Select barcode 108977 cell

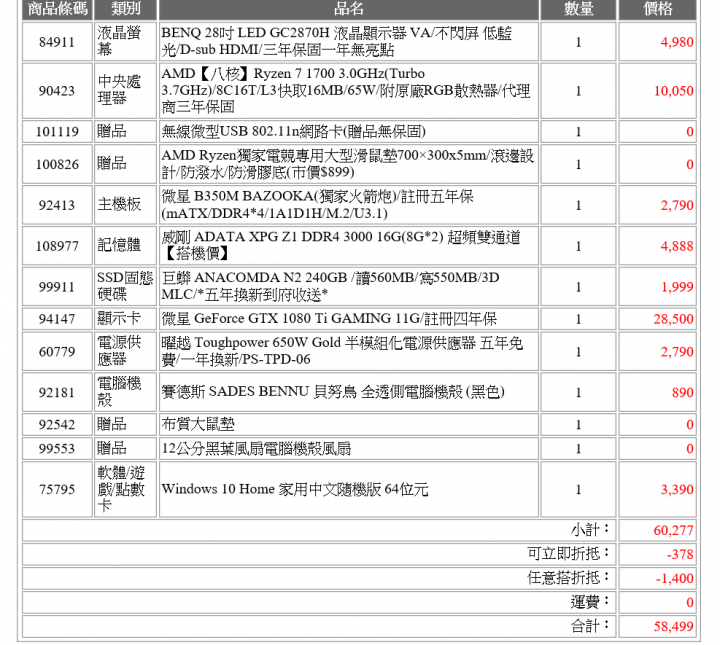click(x=57, y=246)
